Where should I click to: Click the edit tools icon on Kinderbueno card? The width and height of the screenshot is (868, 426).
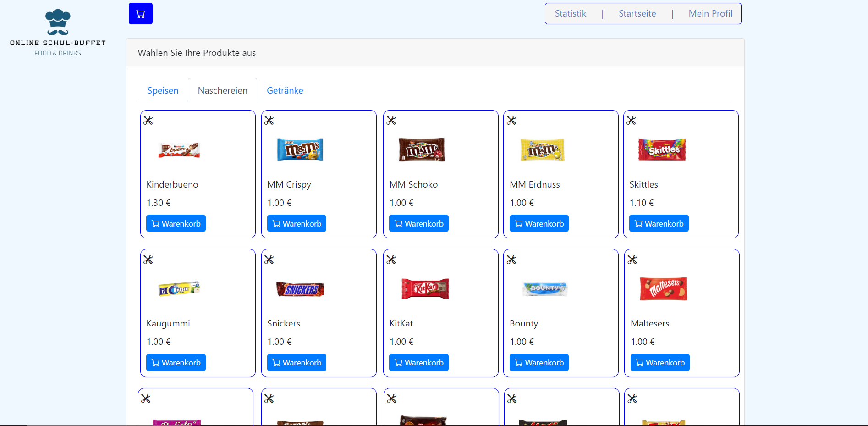pyautogui.click(x=148, y=121)
